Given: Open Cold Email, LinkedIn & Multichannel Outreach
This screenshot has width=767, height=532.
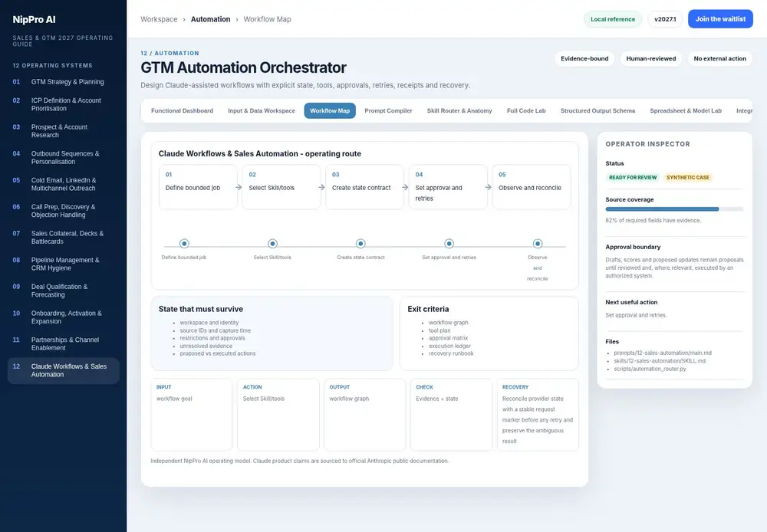Looking at the screenshot, I should (64, 184).
